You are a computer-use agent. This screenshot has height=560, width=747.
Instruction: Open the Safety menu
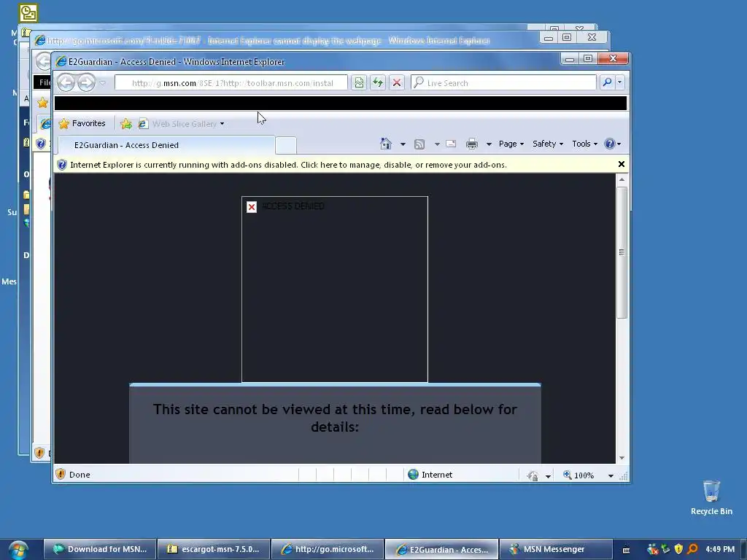[x=548, y=144]
